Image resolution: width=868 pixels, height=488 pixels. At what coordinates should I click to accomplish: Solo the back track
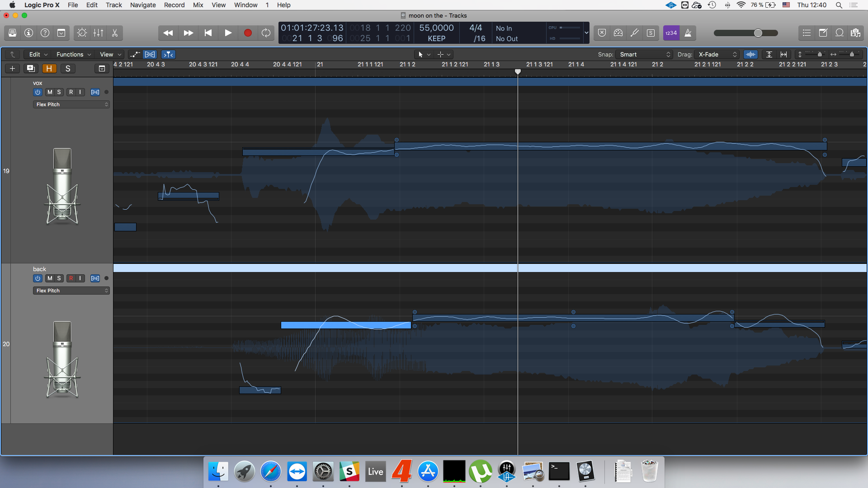click(59, 278)
